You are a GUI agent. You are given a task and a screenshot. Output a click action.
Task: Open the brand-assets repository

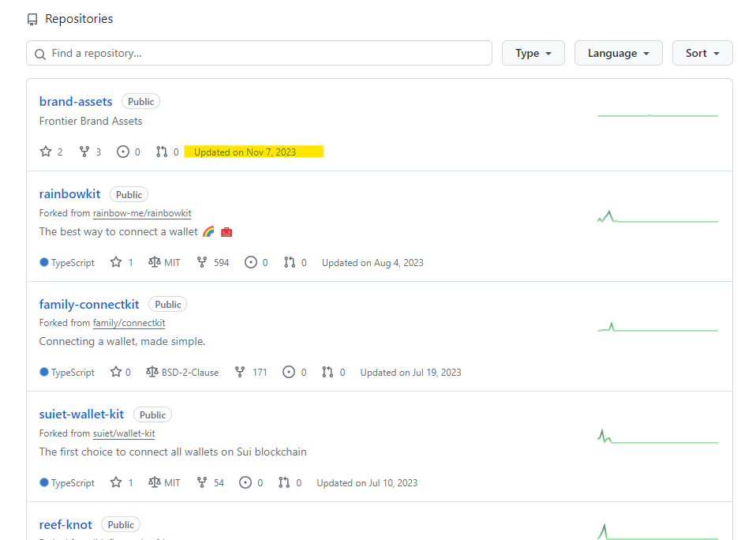(x=76, y=102)
